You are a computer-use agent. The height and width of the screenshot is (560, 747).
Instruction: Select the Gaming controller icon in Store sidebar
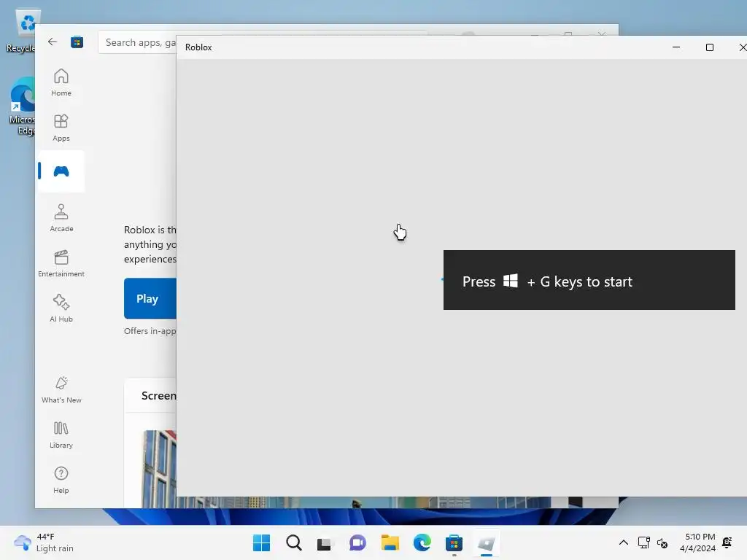tap(61, 171)
